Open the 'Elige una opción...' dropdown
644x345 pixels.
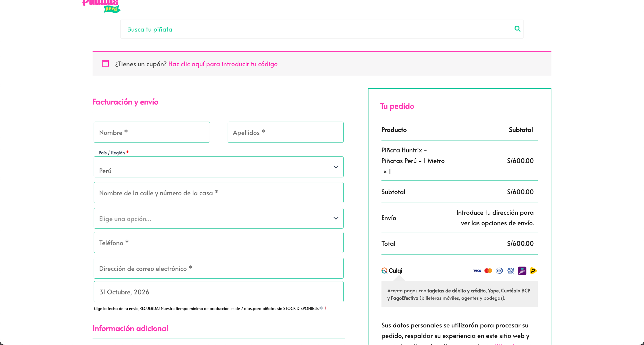point(218,218)
